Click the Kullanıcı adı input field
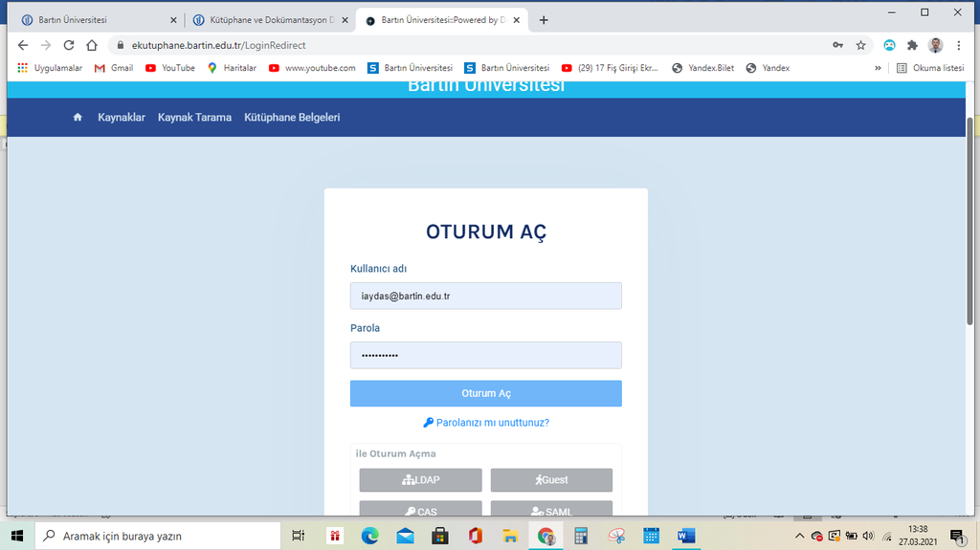The height and width of the screenshot is (550, 980). tap(486, 297)
